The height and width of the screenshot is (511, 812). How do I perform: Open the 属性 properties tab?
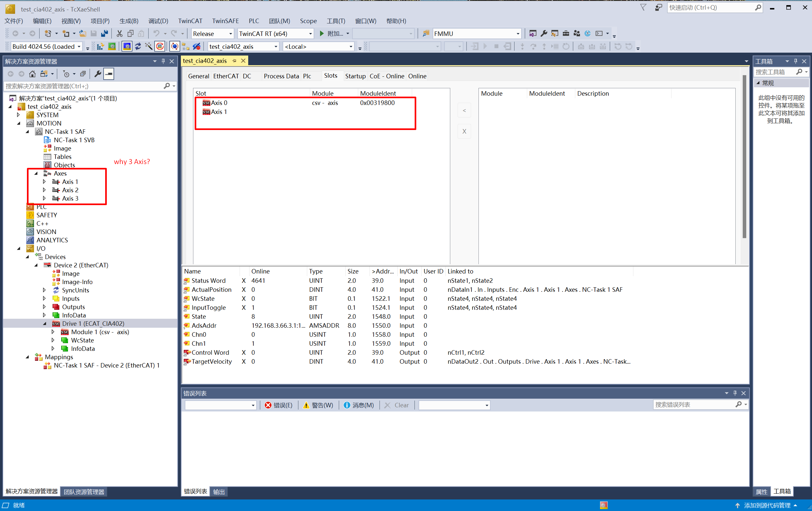[761, 492]
